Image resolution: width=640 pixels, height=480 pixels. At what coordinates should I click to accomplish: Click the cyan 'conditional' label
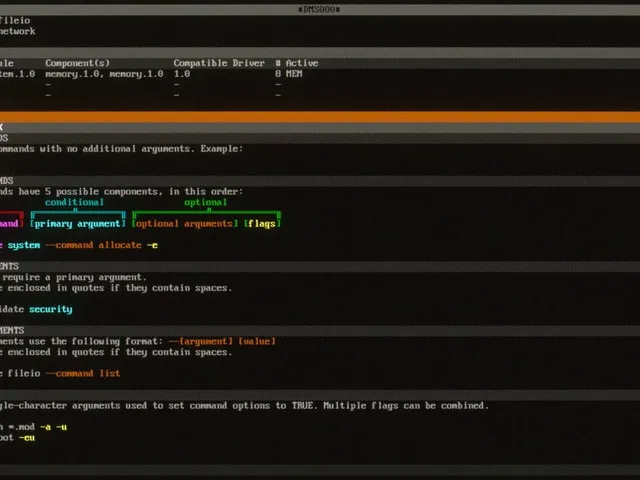(74, 202)
